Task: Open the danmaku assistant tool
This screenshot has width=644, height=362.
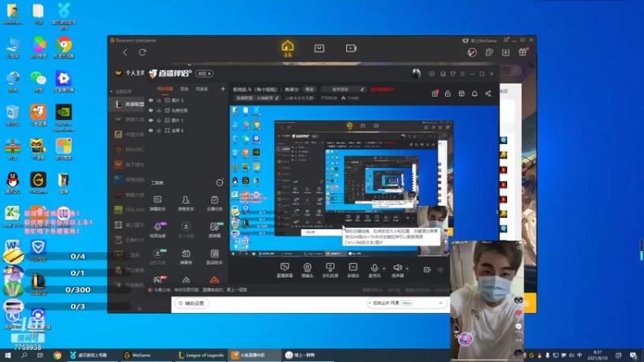Action: click(x=157, y=204)
